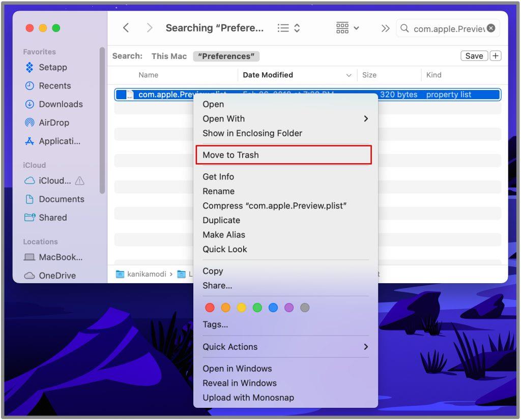Image resolution: width=521 pixels, height=420 pixels.
Task: Sort by the Size column header
Action: tap(369, 75)
